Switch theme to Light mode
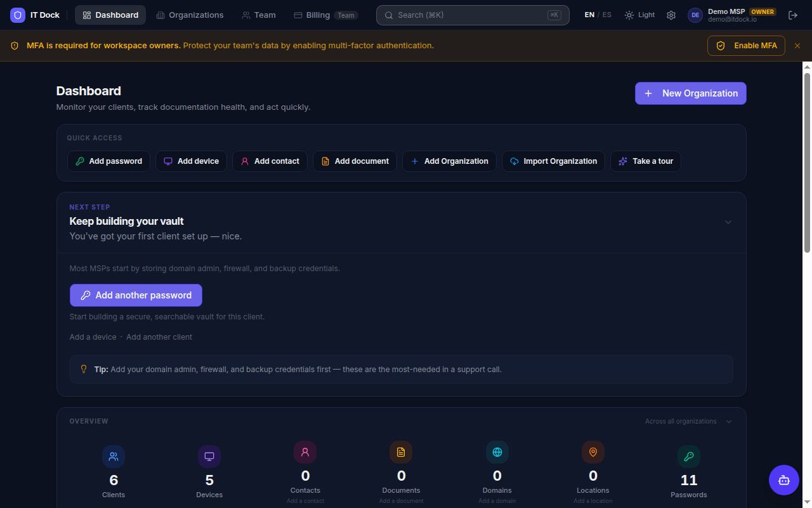The width and height of the screenshot is (812, 508). coord(639,15)
